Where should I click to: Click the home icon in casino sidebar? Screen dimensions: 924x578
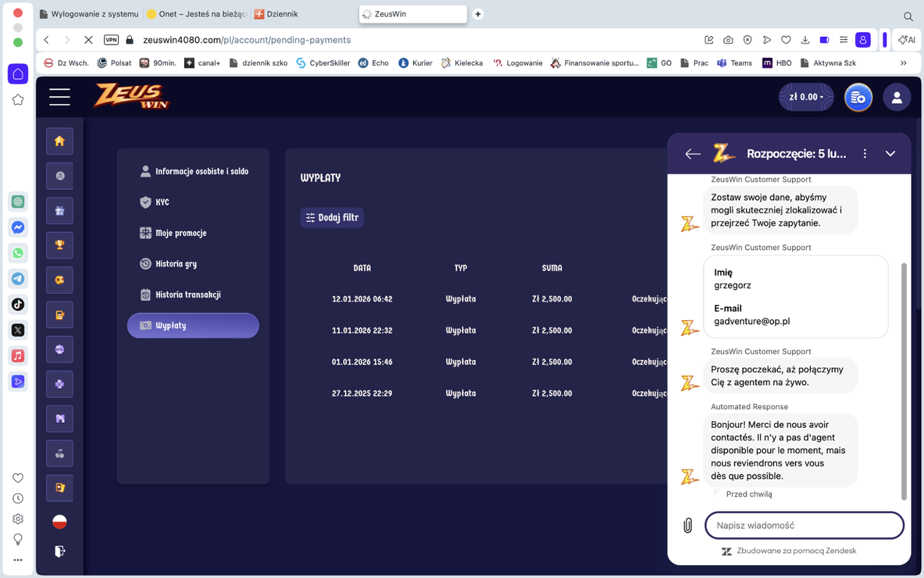tap(60, 141)
